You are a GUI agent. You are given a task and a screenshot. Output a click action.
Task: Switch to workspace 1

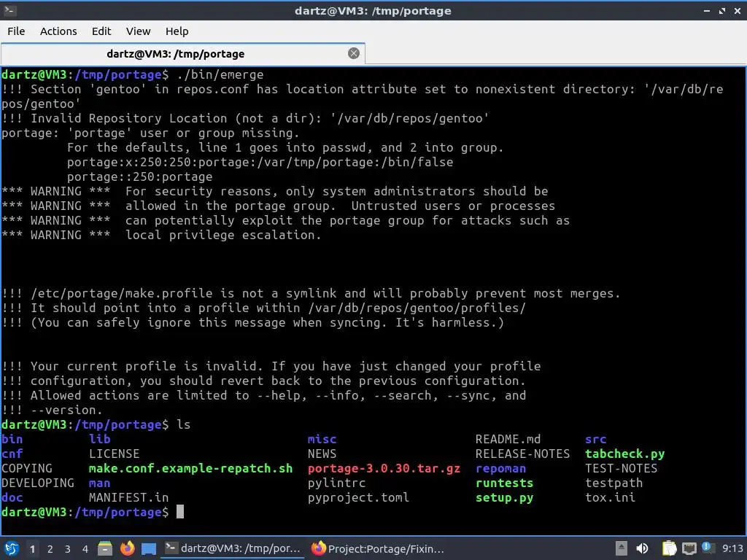32,549
